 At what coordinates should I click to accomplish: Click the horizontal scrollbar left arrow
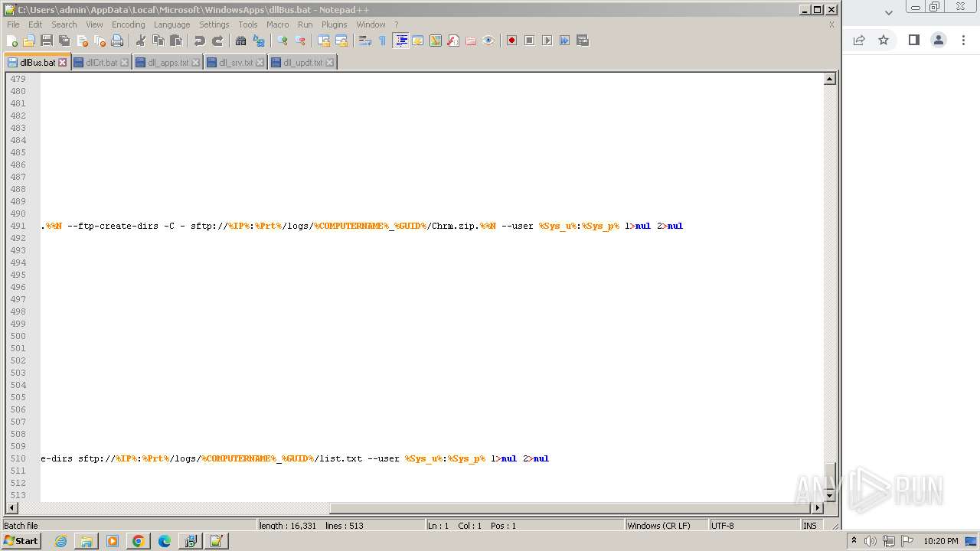[x=11, y=507]
